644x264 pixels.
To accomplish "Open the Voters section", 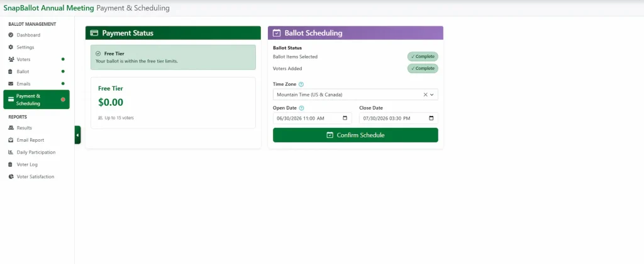I will tap(36, 59).
